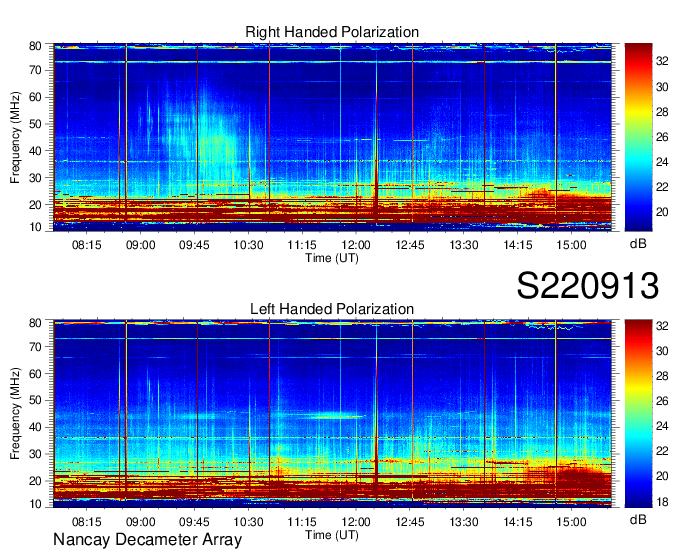Click the 32 dB tick on upper color bar
680x552 pixels.
(x=662, y=62)
